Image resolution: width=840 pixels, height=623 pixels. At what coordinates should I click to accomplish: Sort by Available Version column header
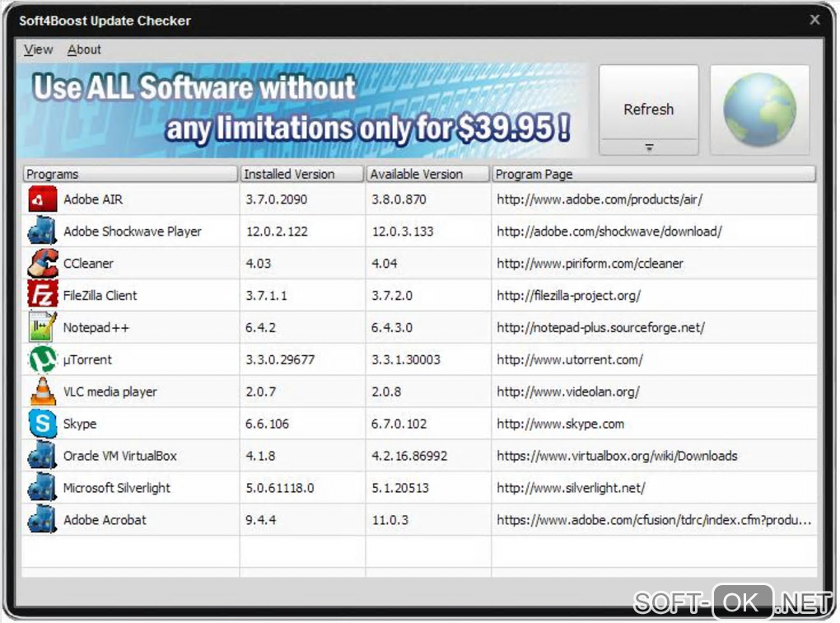click(x=428, y=174)
